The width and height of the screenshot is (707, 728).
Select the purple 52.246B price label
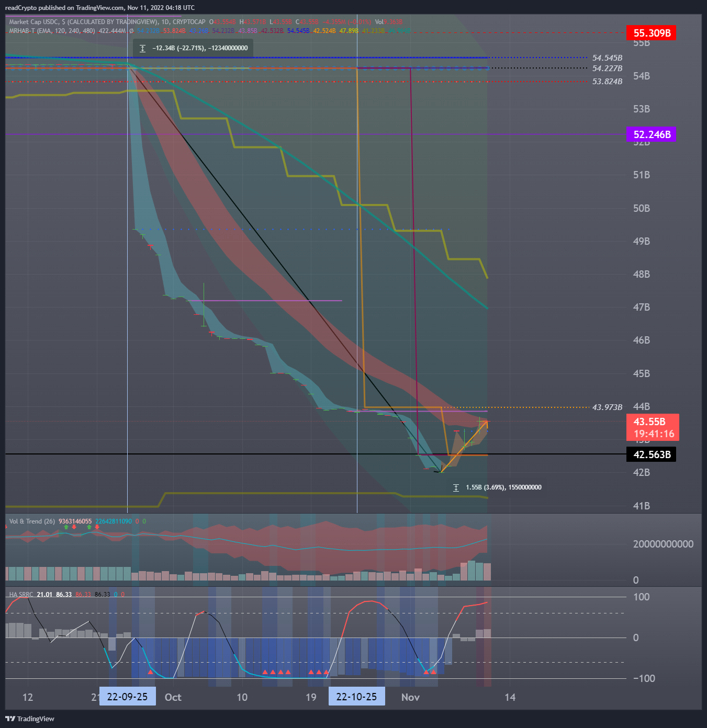click(x=652, y=134)
